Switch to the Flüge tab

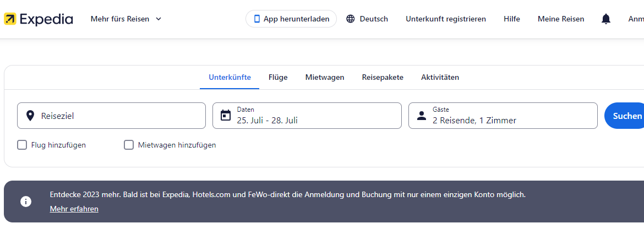click(278, 77)
